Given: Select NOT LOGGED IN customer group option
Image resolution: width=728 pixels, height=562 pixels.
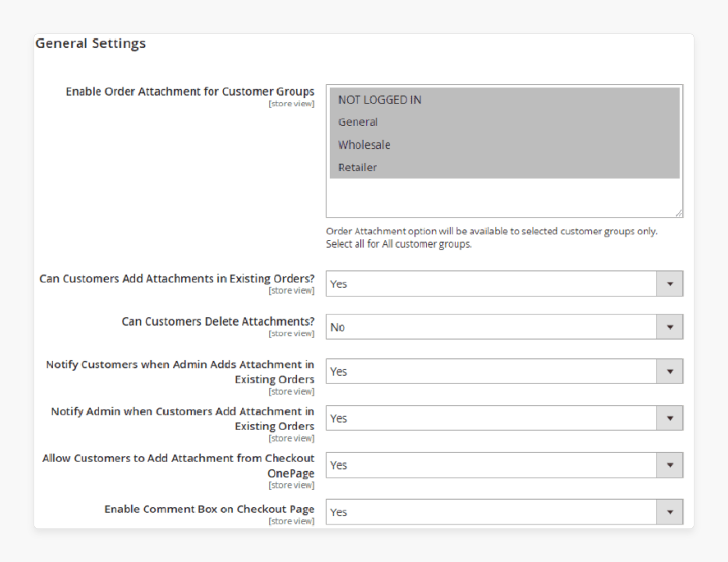Looking at the screenshot, I should click(504, 99).
